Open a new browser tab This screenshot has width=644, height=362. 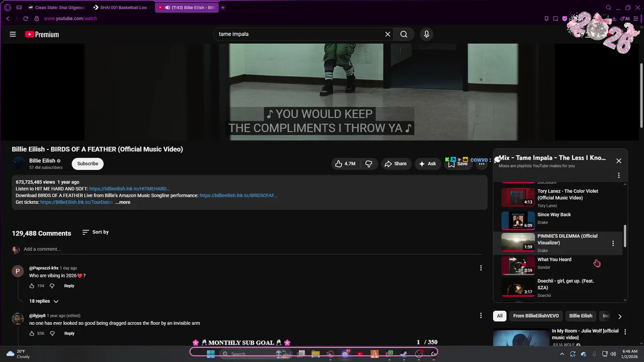[223, 8]
